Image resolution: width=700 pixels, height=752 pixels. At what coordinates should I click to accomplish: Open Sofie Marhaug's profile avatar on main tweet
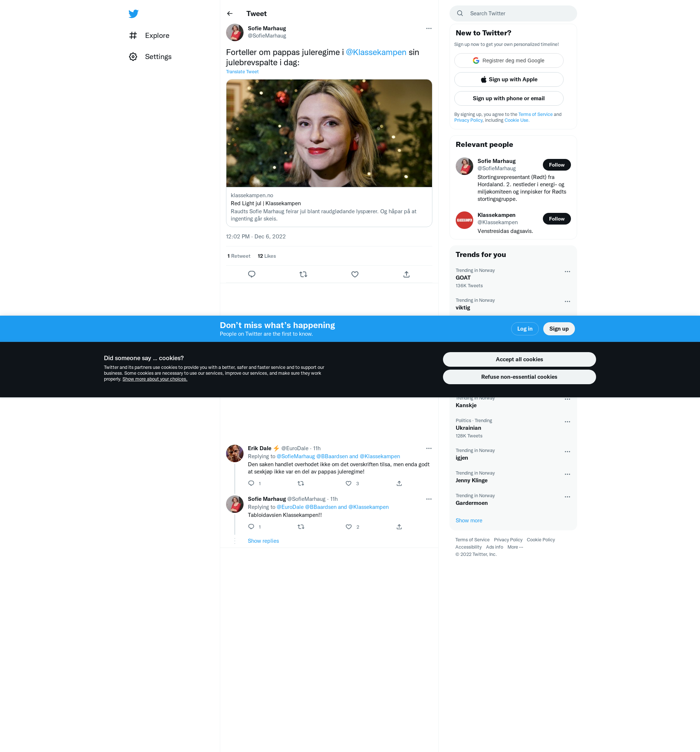tap(234, 32)
